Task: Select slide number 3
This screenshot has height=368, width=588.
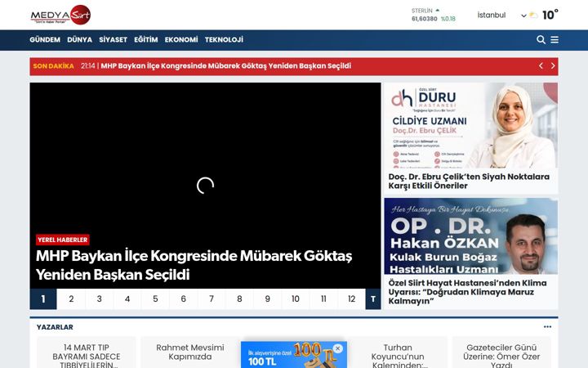Action: [100, 299]
